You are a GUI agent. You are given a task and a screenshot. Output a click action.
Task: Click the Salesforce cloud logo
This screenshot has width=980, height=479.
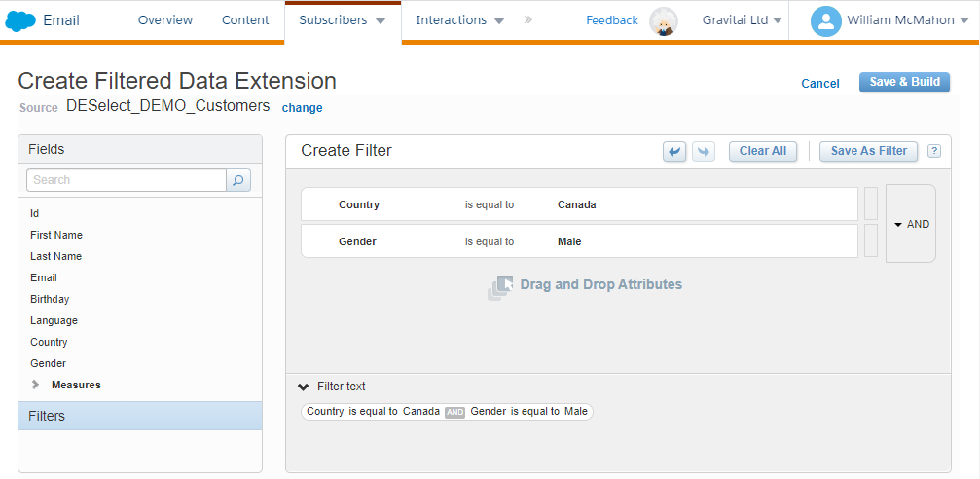tap(20, 20)
